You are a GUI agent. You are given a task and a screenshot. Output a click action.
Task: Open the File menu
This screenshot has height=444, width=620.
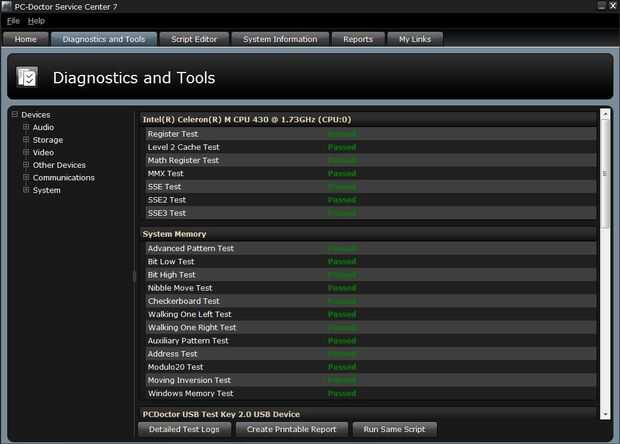point(13,21)
